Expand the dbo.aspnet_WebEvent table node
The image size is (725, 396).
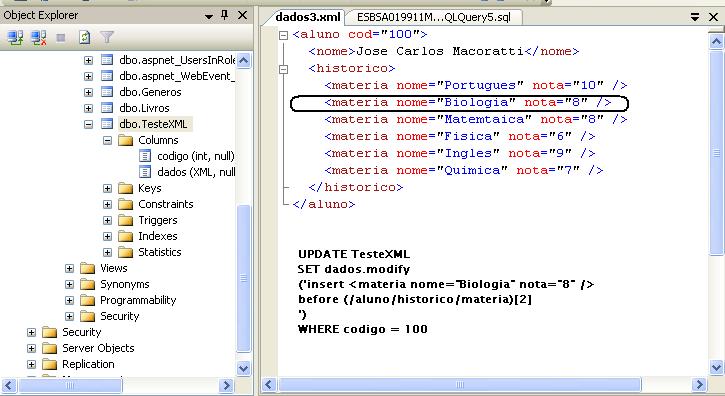pos(88,76)
